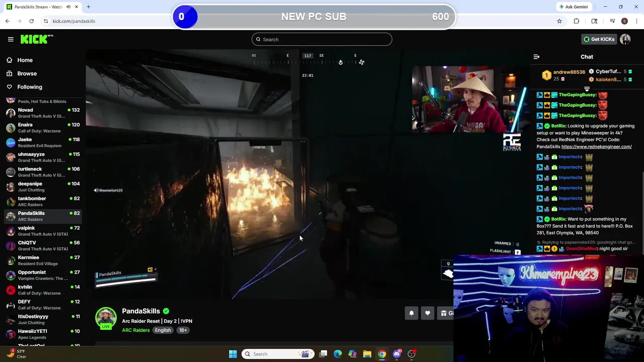Open the rednekengineer.com link in chat
The width and height of the screenshot is (644, 362).
click(x=596, y=147)
